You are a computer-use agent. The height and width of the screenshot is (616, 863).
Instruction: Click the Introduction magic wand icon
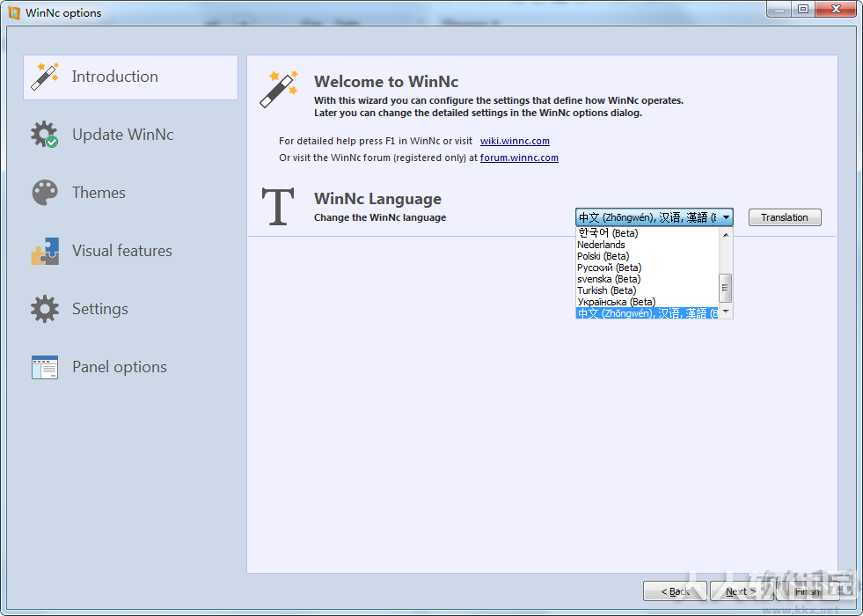45,77
